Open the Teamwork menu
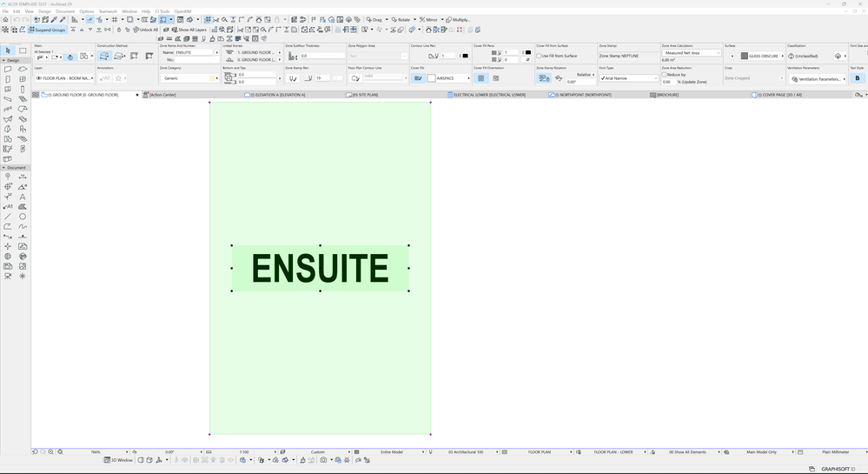 pyautogui.click(x=108, y=11)
